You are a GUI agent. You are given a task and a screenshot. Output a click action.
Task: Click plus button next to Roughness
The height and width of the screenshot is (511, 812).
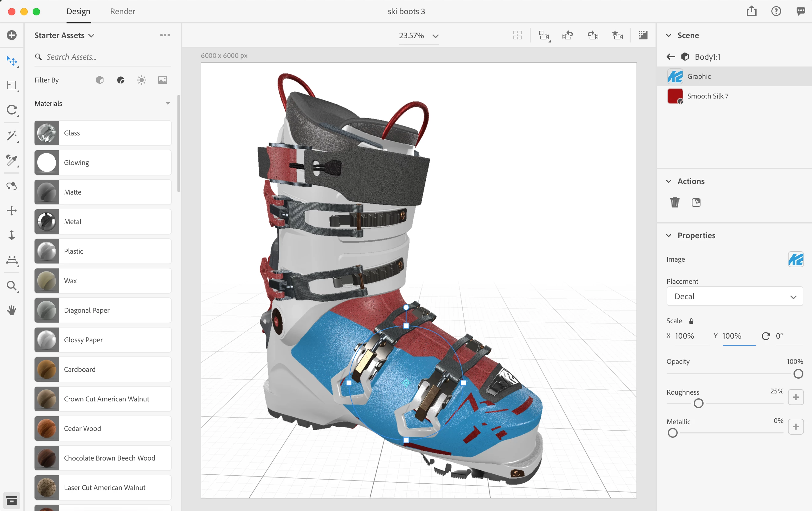tap(795, 397)
